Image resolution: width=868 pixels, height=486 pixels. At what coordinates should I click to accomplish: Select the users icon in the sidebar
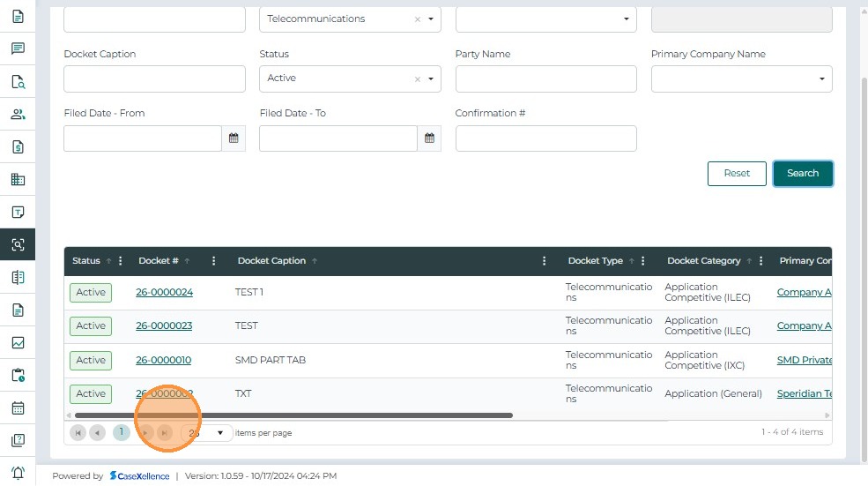click(x=18, y=115)
